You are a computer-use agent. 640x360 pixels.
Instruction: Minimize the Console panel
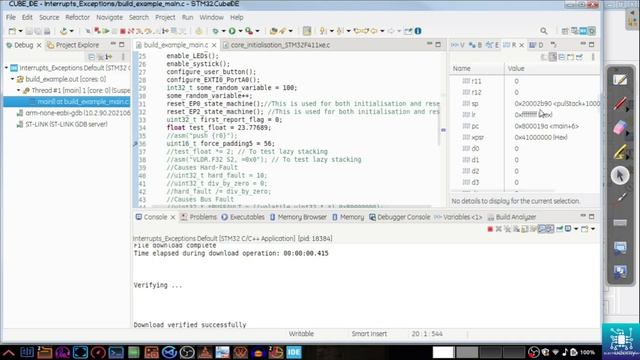[583, 216]
